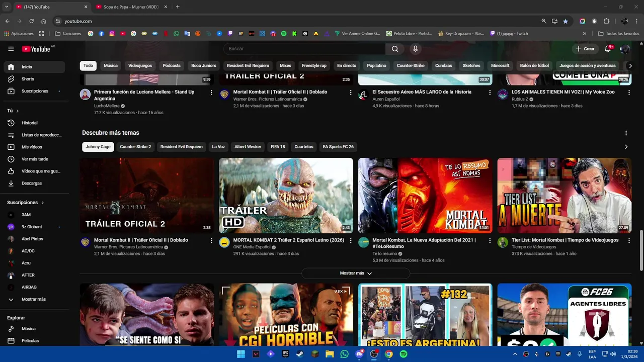This screenshot has width=644, height=362.
Task: Open the Tier List A MUERTE thumbnail
Action: point(565,196)
